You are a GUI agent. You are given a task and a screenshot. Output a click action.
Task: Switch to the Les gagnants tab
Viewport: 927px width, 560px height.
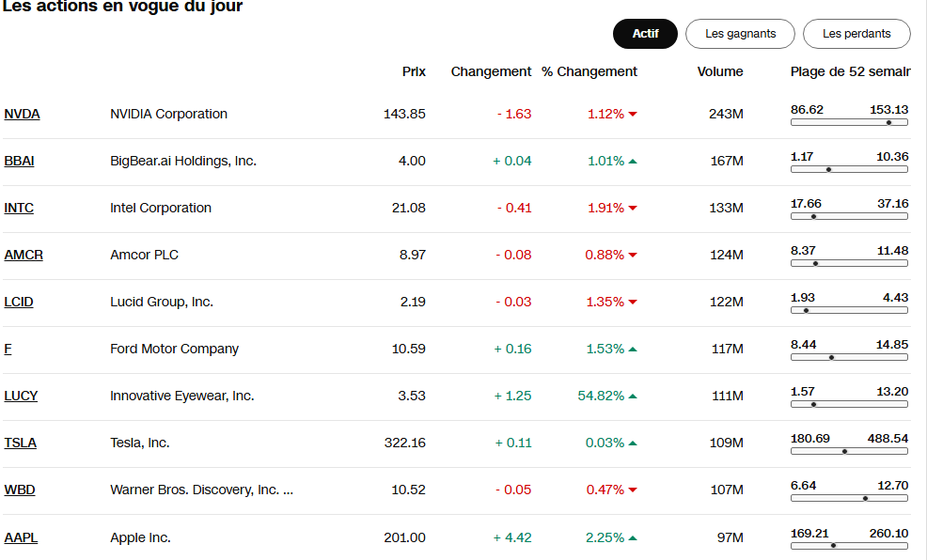tap(740, 34)
